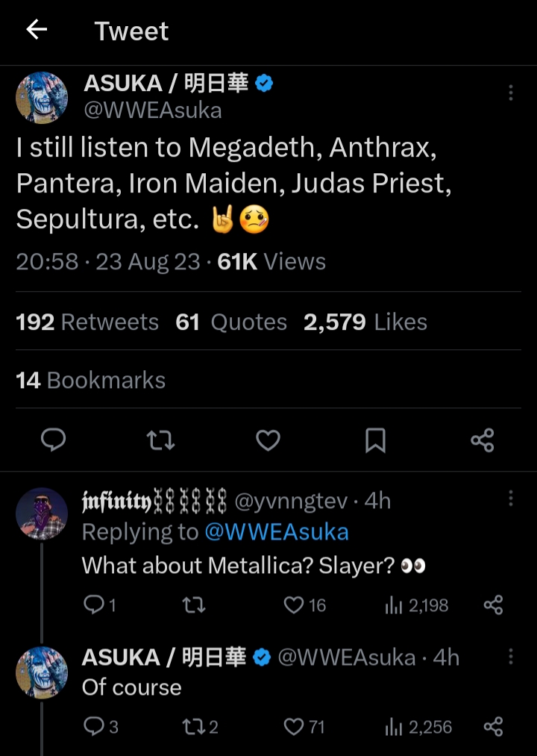Share the main tweet
Image resolution: width=537 pixels, height=756 pixels.
pyautogui.click(x=483, y=440)
